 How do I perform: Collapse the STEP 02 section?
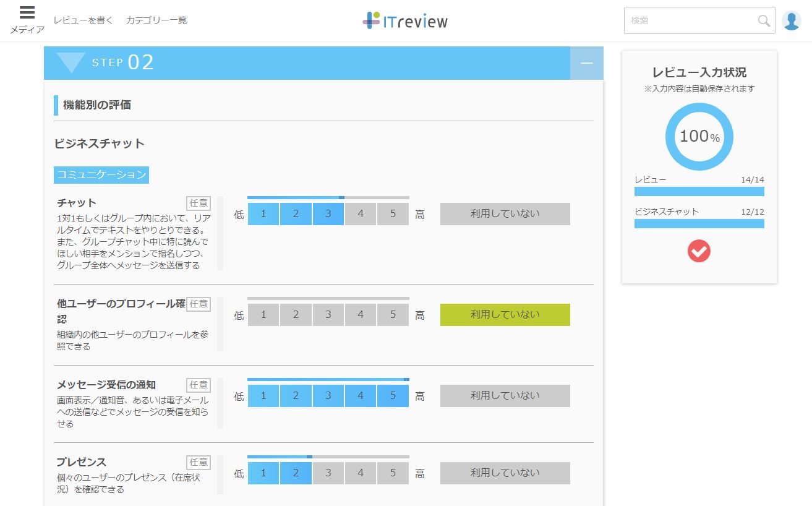coord(586,62)
